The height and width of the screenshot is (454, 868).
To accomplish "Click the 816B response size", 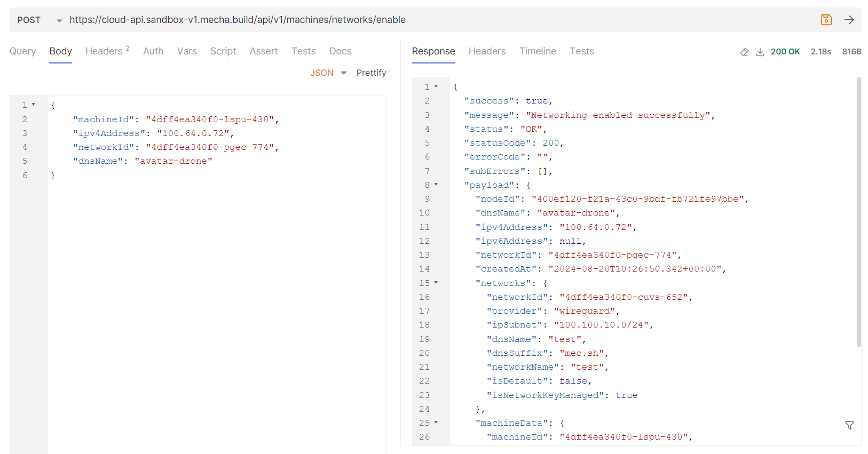I will point(851,52).
